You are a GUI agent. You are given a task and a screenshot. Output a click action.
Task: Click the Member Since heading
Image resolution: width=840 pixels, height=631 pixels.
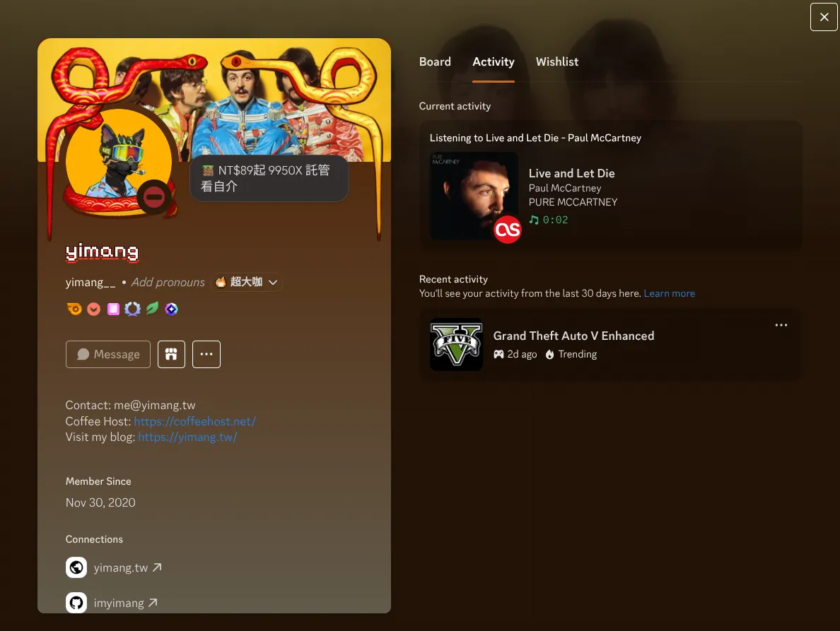coord(98,481)
